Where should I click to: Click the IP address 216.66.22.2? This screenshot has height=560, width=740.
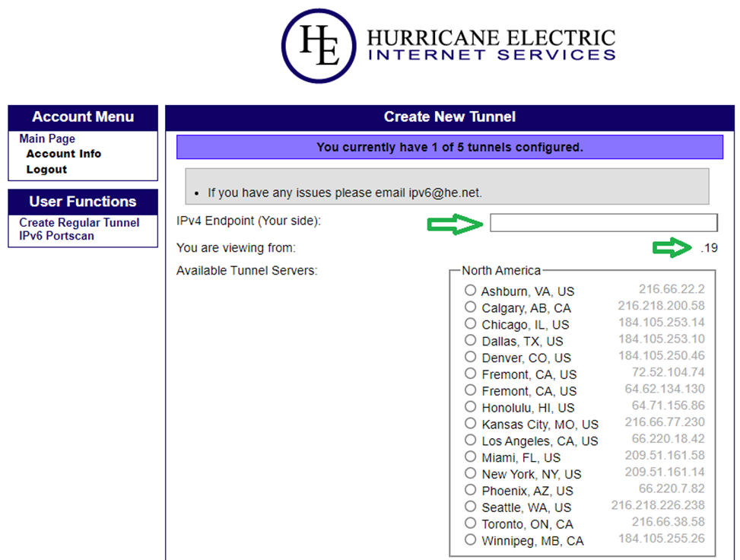(672, 289)
